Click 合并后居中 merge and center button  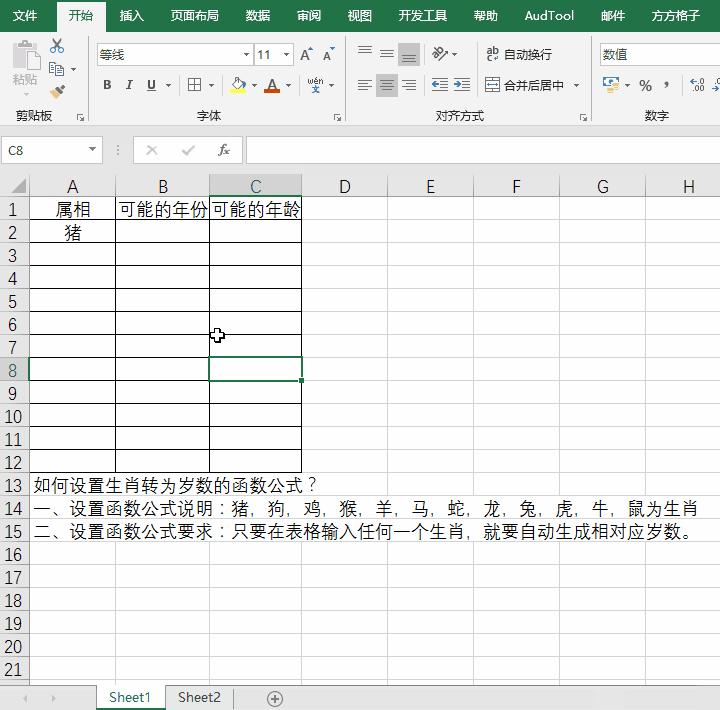524,85
